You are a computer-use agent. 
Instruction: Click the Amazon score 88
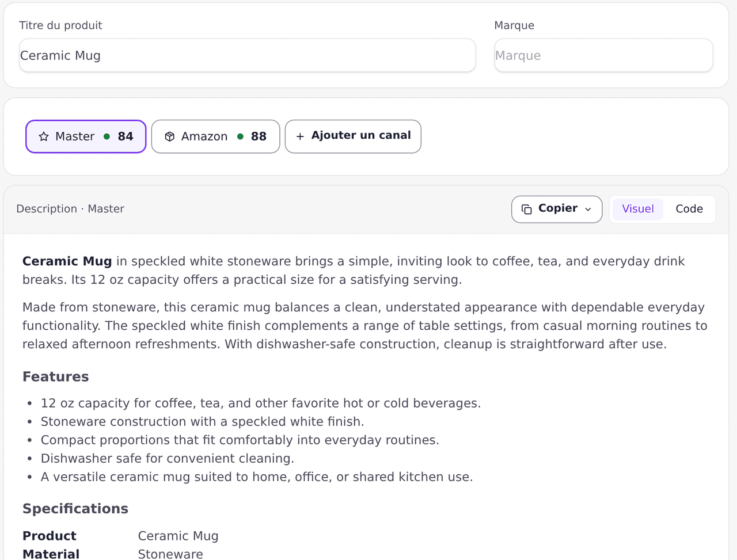point(259,136)
